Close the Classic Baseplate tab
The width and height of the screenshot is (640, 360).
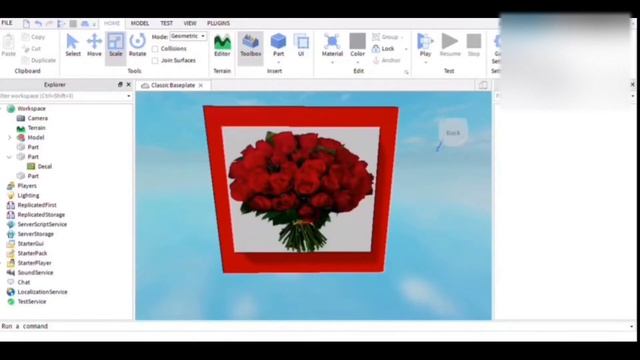pos(201,85)
